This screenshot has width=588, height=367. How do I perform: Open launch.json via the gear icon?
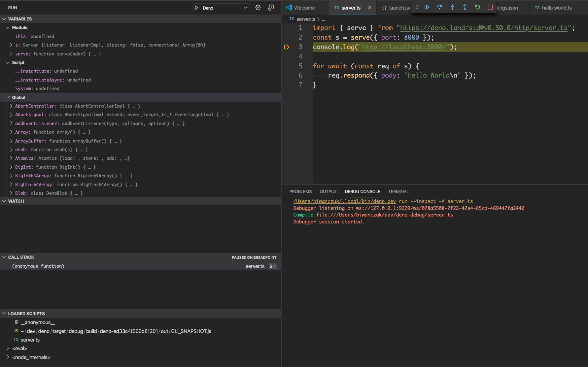click(x=258, y=8)
